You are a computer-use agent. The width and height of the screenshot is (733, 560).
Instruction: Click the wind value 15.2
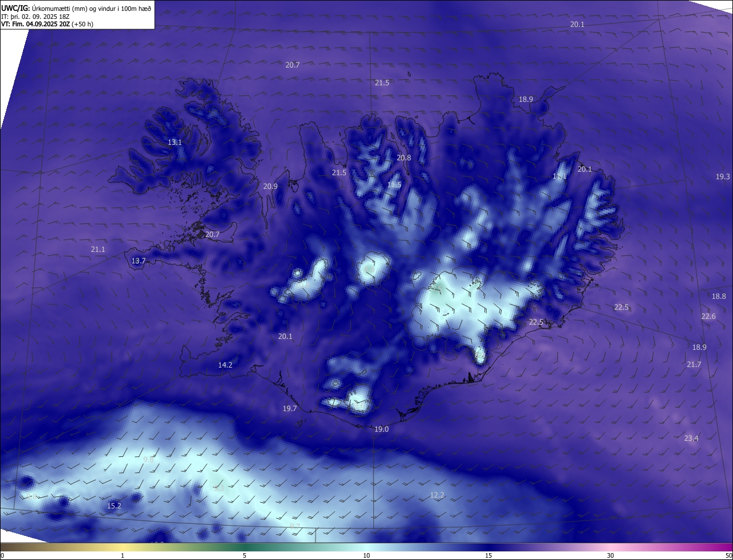click(114, 506)
